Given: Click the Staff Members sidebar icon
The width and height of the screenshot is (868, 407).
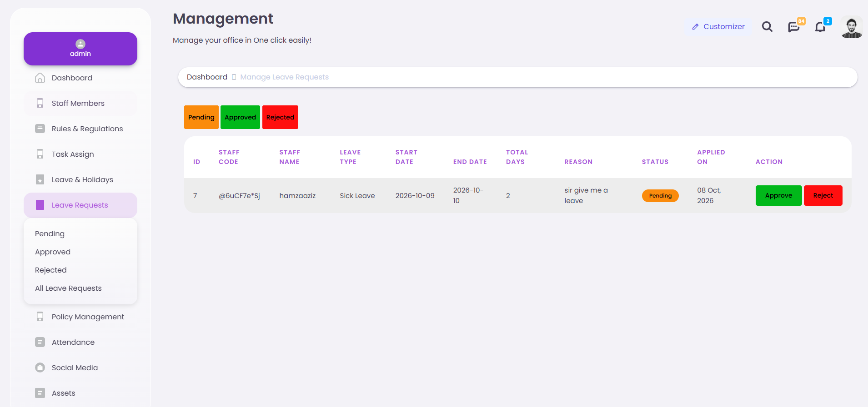Looking at the screenshot, I should tap(40, 103).
